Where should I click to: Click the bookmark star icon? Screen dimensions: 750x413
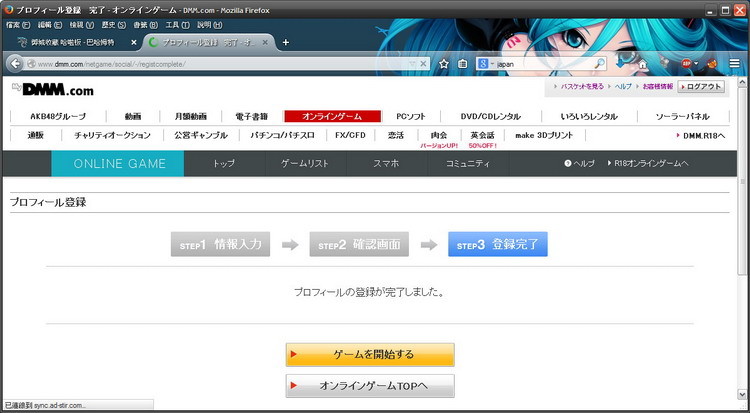444,64
